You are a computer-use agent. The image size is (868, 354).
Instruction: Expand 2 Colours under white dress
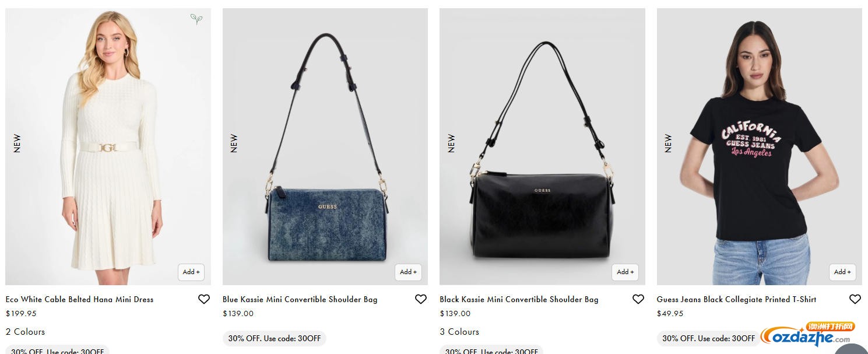25,332
